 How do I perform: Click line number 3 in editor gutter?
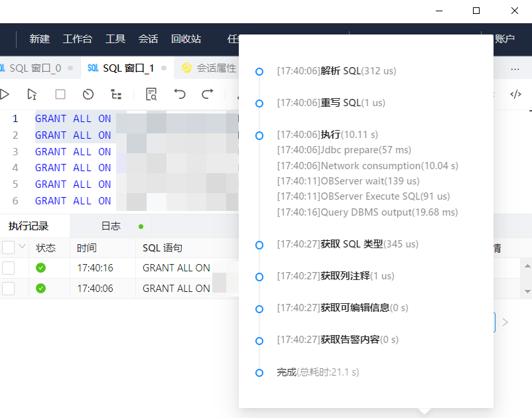[15, 152]
